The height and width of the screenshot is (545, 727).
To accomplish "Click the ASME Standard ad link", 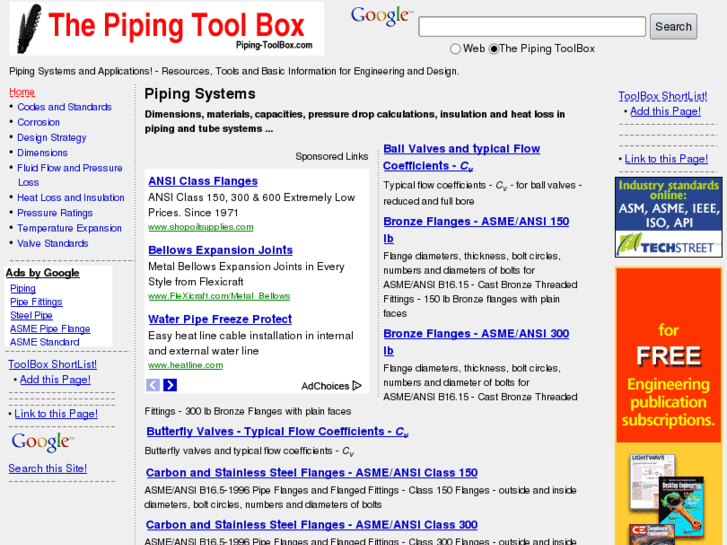I will [45, 342].
